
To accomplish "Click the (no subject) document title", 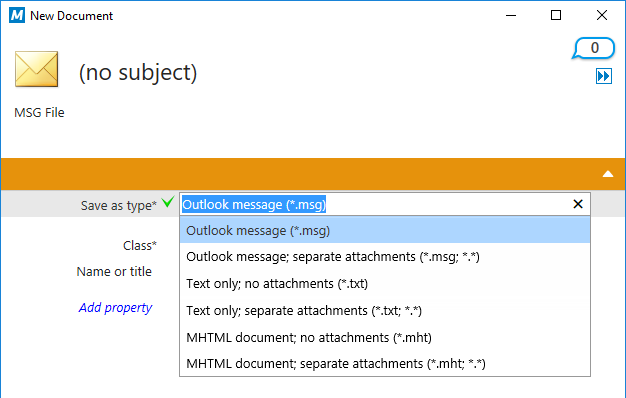I will coord(138,73).
